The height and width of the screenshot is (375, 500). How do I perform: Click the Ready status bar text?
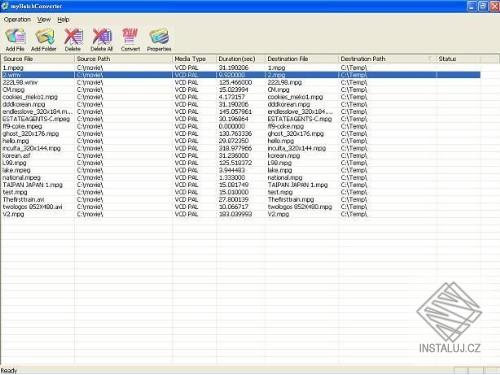[9, 371]
